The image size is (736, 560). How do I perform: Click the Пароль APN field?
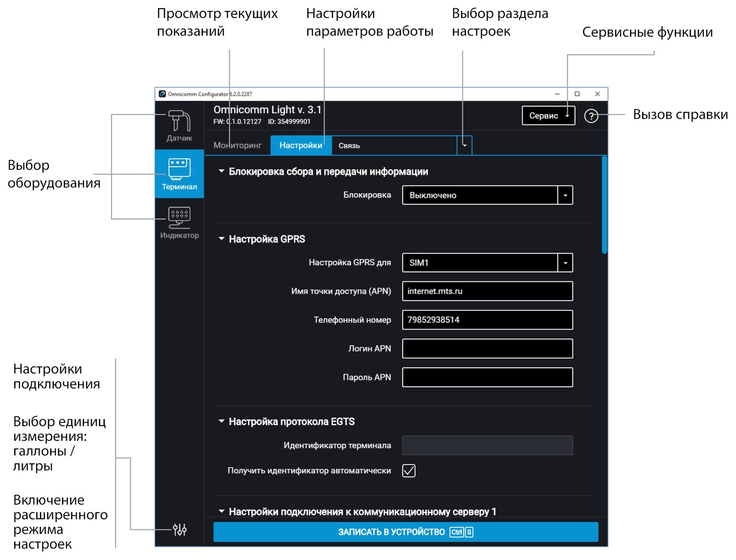(x=487, y=377)
